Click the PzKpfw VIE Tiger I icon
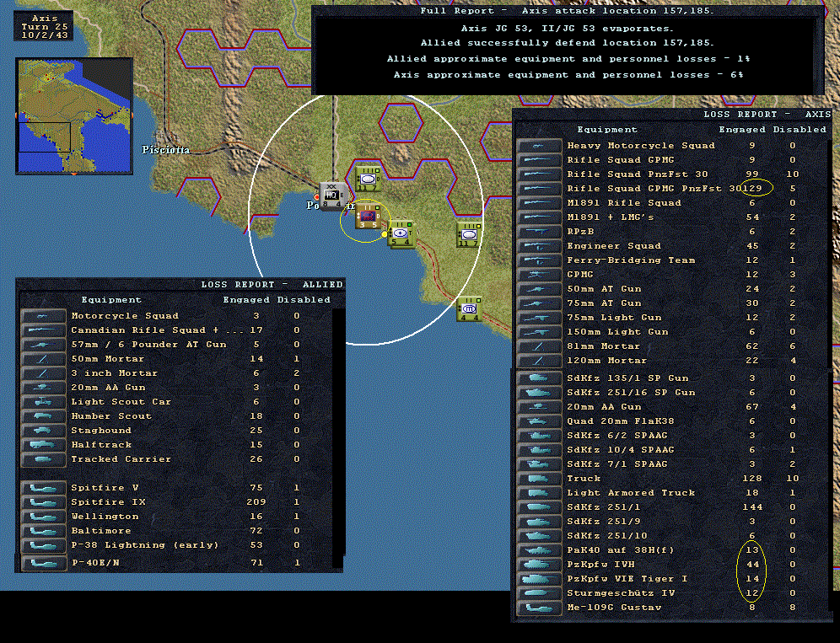This screenshot has width=840, height=643. click(538, 579)
